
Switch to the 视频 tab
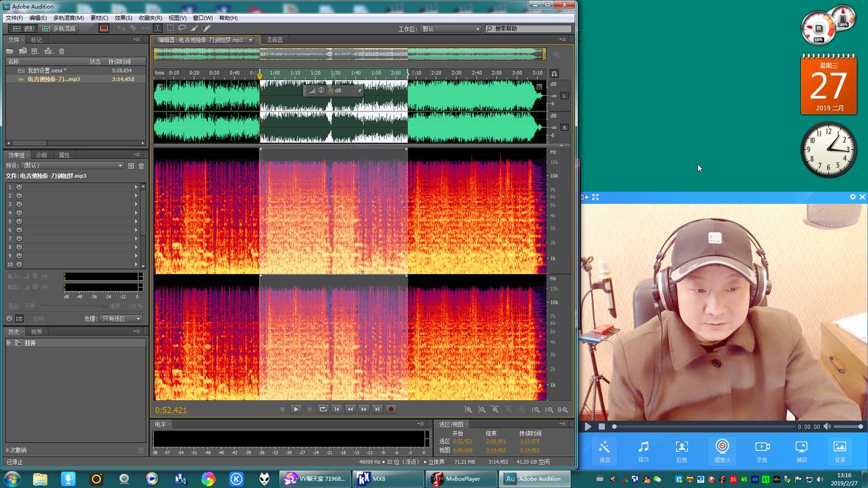pos(36,331)
